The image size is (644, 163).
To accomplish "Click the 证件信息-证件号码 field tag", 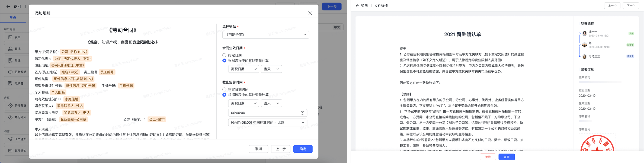I will [81, 86].
